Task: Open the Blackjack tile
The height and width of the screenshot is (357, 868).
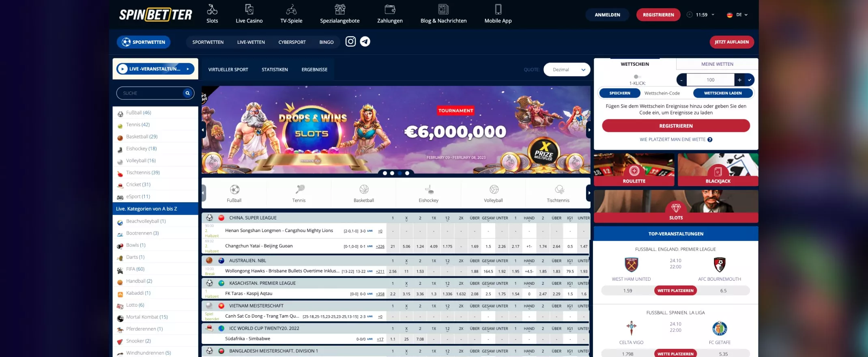Action: (718, 170)
